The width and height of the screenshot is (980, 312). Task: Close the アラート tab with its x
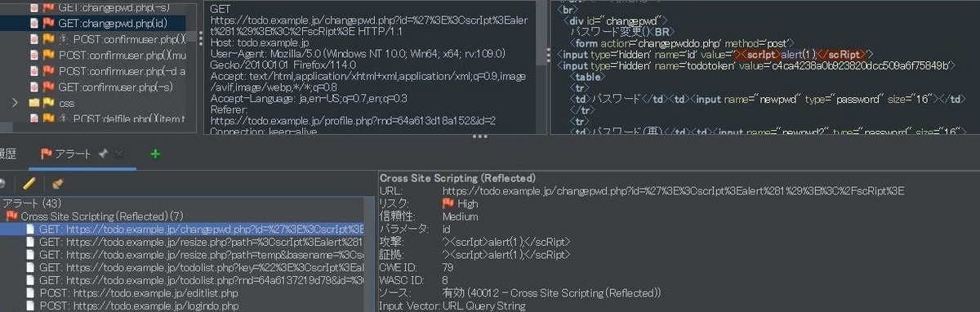[120, 154]
